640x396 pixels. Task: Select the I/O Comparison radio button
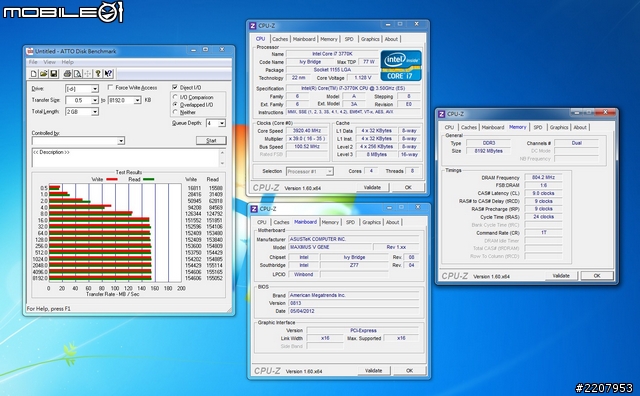pos(176,97)
